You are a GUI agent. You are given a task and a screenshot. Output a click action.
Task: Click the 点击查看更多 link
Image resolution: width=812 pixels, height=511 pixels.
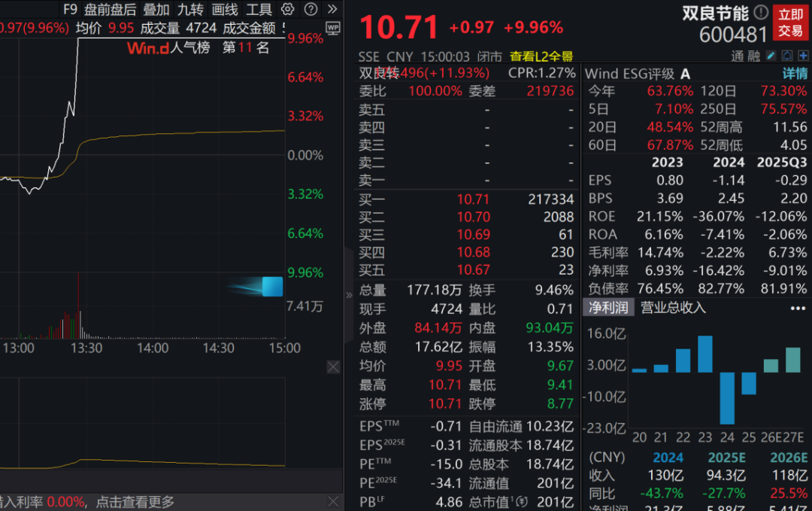pos(135,502)
